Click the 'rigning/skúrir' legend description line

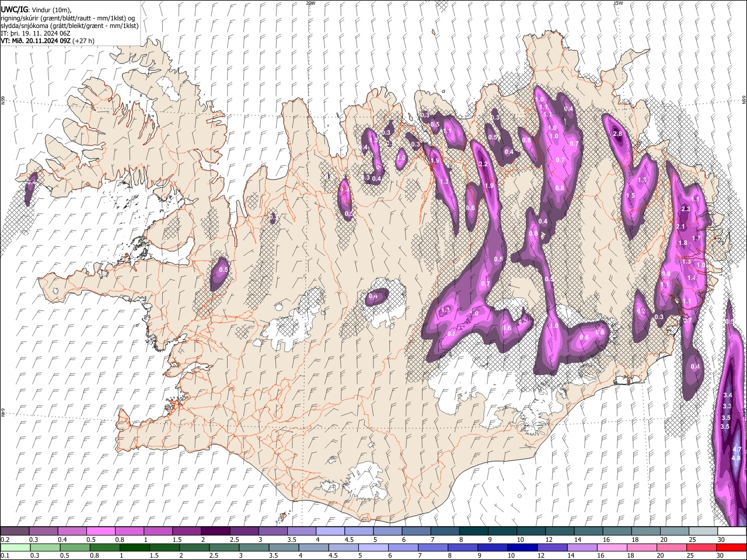(68, 18)
